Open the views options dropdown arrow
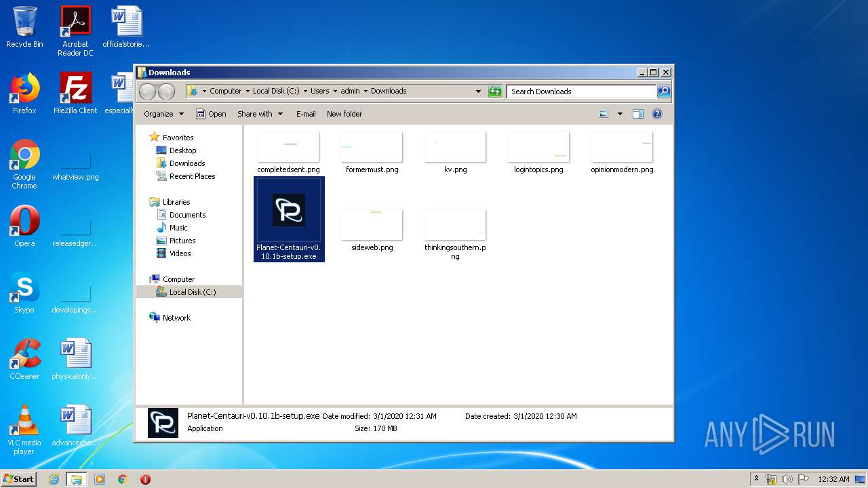This screenshot has height=488, width=868. click(620, 114)
